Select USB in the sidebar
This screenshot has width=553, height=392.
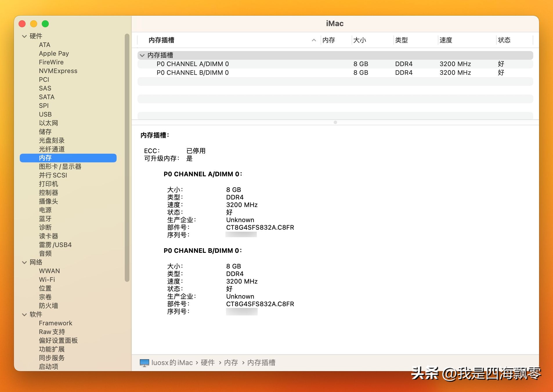point(46,114)
